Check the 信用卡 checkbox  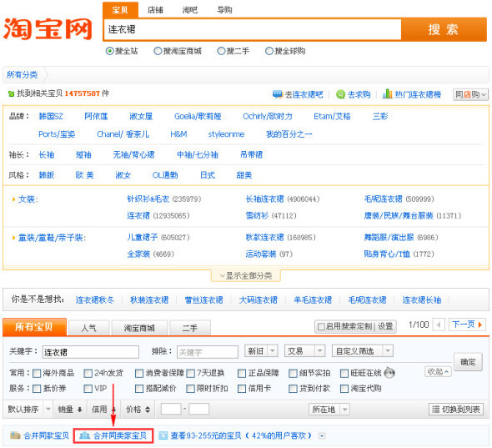[242, 389]
